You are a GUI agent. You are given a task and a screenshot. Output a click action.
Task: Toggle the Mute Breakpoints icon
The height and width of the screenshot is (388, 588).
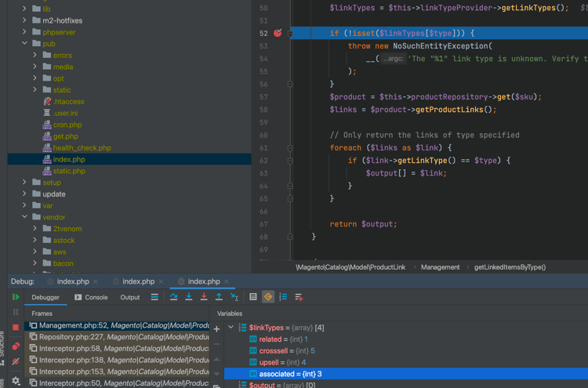[x=16, y=361]
